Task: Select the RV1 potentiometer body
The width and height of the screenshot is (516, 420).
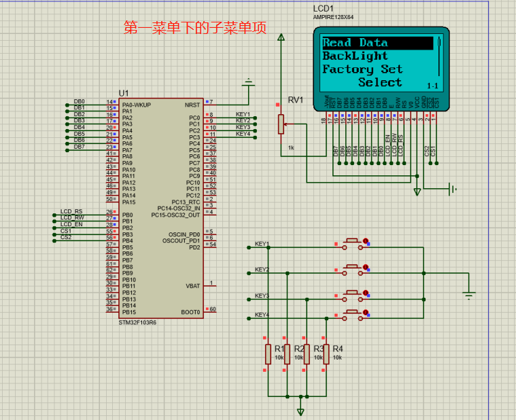Action: click(281, 124)
